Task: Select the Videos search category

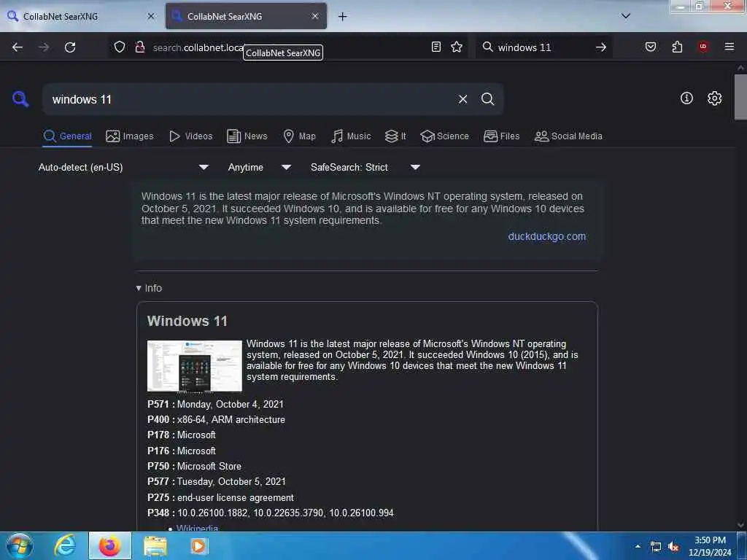Action: click(x=190, y=136)
